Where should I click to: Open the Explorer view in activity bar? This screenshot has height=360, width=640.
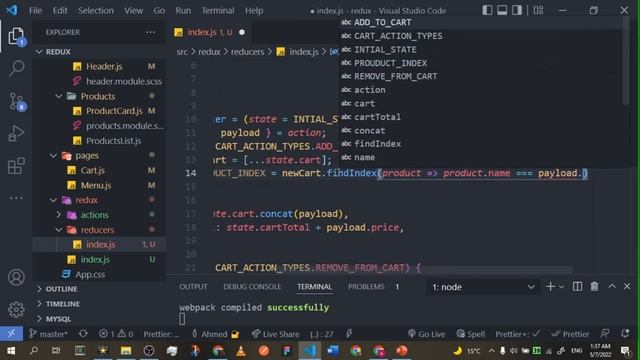pyautogui.click(x=16, y=37)
